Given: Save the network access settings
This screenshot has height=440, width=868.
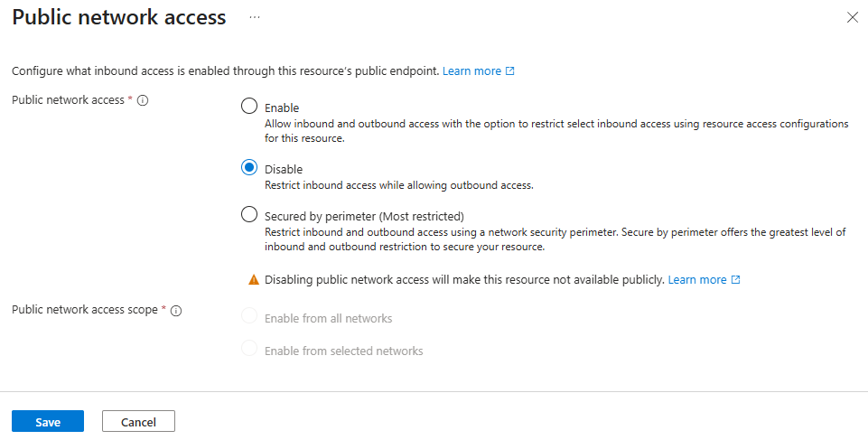Looking at the screenshot, I should pos(48,421).
